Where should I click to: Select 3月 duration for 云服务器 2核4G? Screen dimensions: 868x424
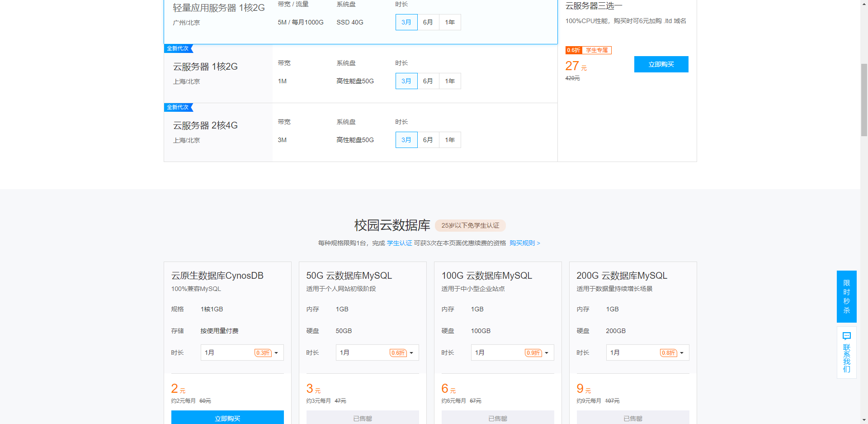(406, 140)
